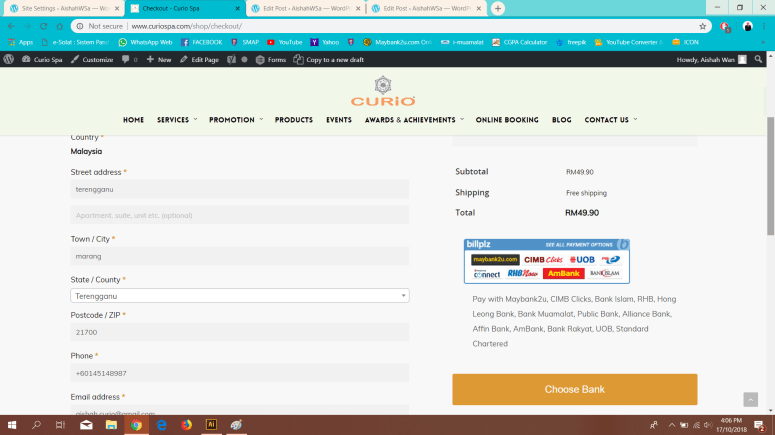Screen dimensions: 775x435
Task: Open the red extension icon in Chrome toolbar
Action: tap(725, 27)
